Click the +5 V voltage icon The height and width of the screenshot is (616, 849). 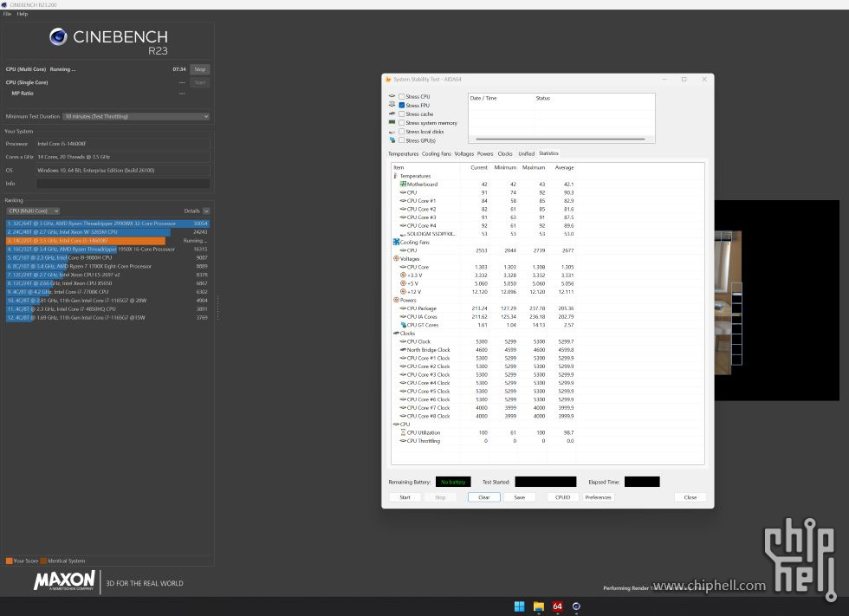(x=403, y=283)
